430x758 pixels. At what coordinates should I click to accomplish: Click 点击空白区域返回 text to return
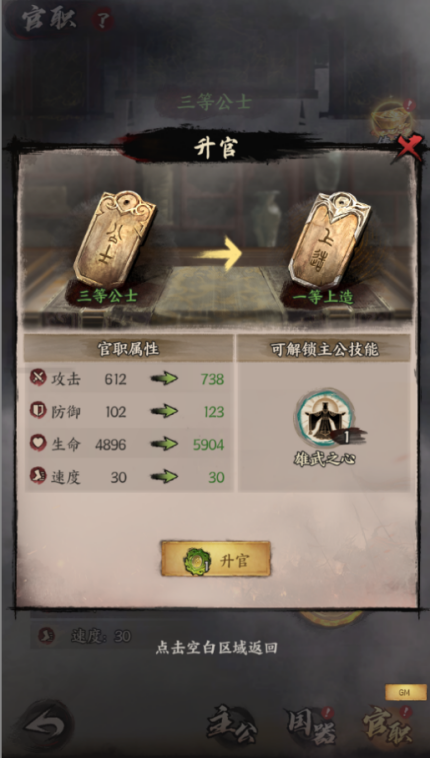pyautogui.click(x=216, y=647)
